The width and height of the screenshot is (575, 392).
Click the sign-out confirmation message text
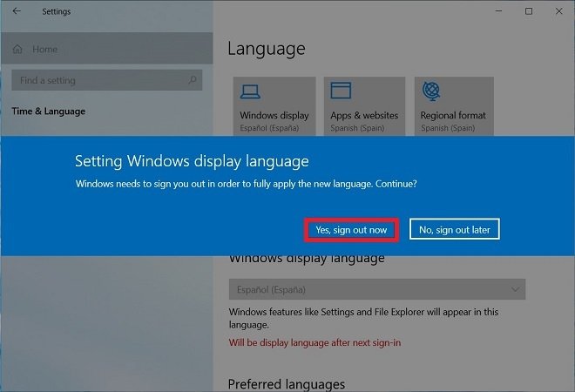[x=246, y=184]
